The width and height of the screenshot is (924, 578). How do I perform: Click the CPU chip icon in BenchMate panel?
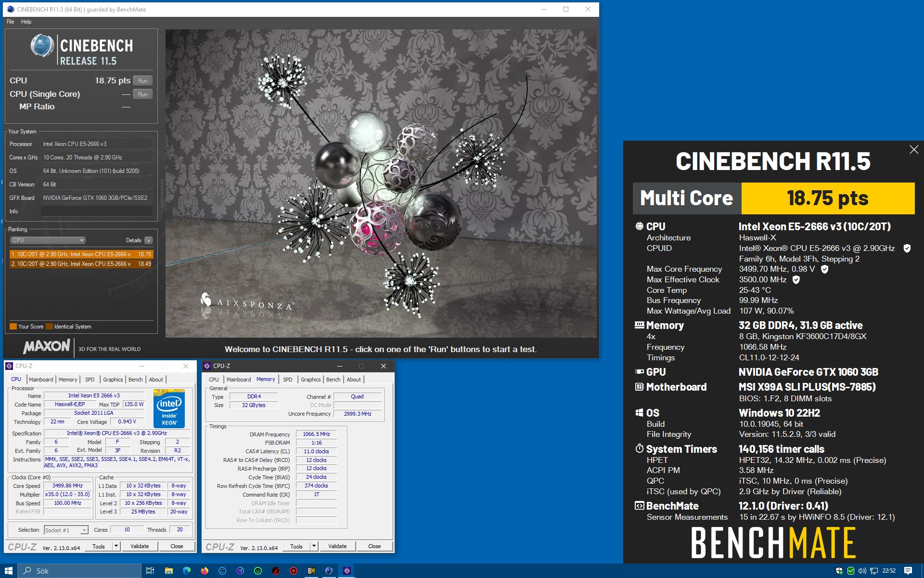(x=639, y=226)
